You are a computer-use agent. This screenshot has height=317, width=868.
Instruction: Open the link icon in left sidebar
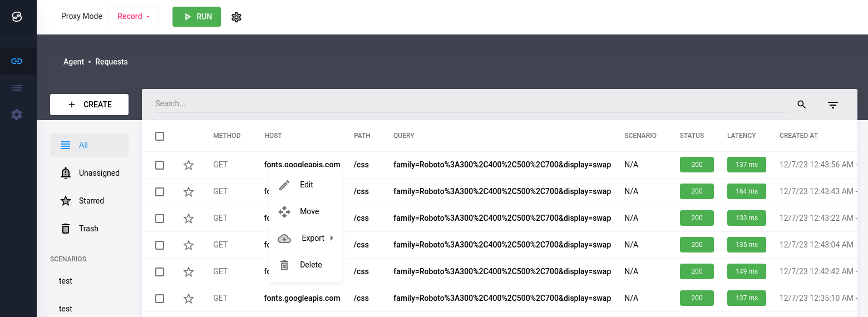(17, 61)
